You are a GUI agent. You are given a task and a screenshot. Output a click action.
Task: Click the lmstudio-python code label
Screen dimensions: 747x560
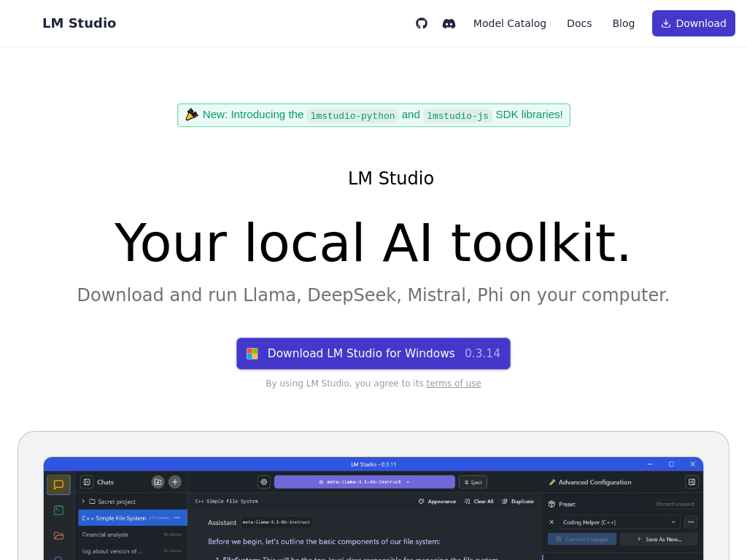pos(352,116)
